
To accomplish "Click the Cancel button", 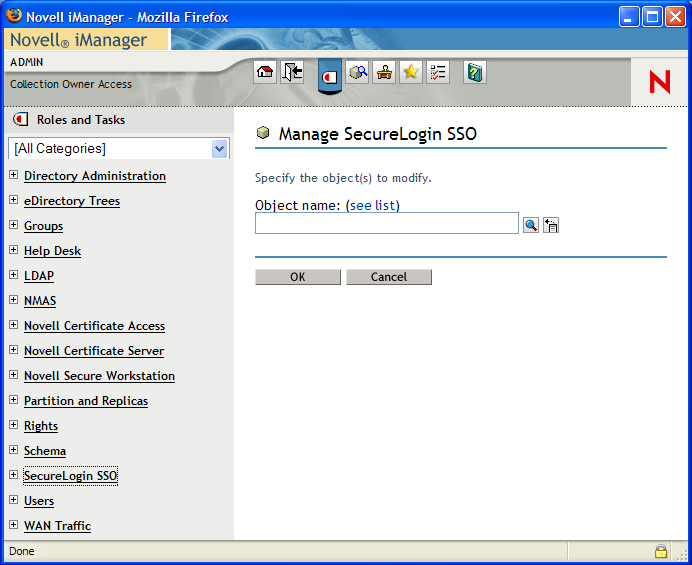I will (x=389, y=277).
